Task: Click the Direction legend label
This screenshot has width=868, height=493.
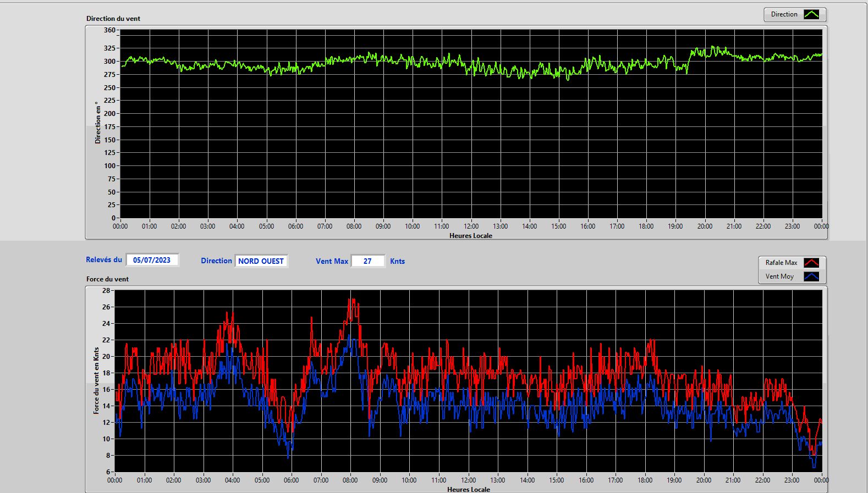Action: coord(784,14)
